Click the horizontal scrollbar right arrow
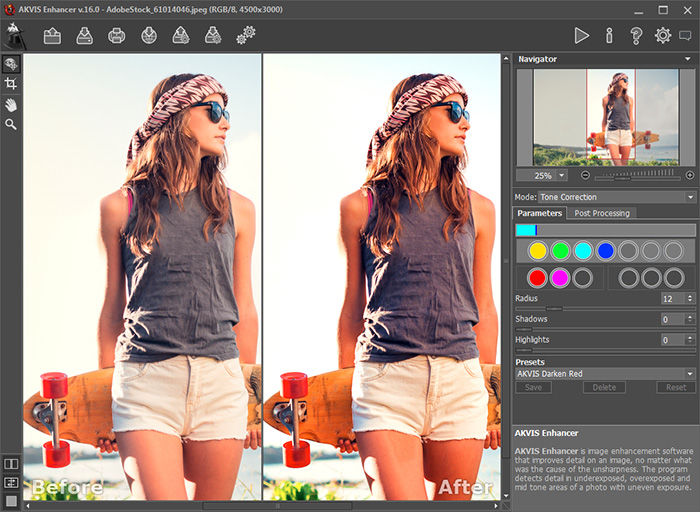 (496, 506)
